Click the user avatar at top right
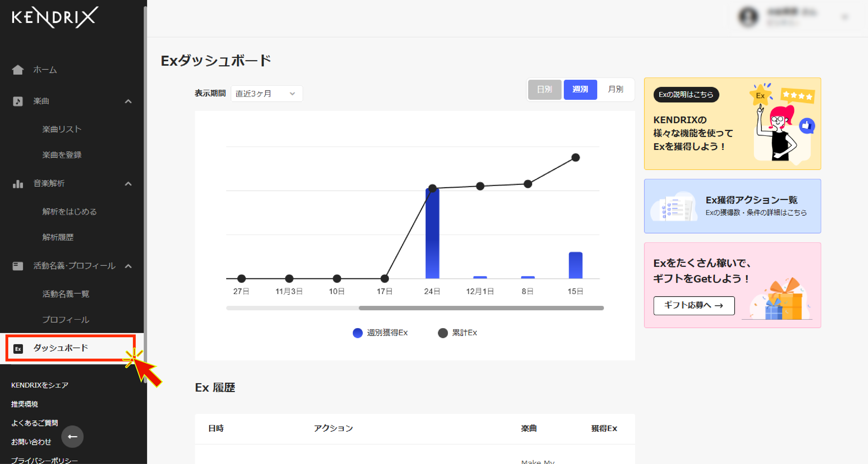 pos(748,17)
